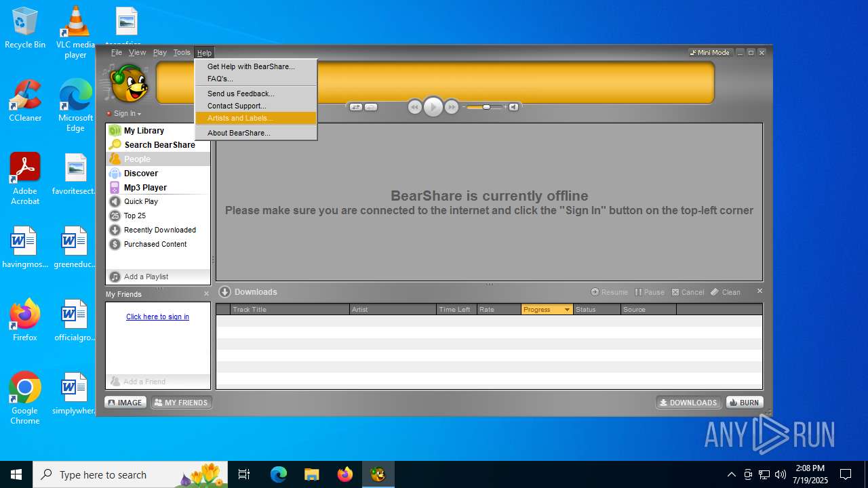868x488 pixels.
Task: Click the BearShare bear logo
Action: [x=128, y=83]
